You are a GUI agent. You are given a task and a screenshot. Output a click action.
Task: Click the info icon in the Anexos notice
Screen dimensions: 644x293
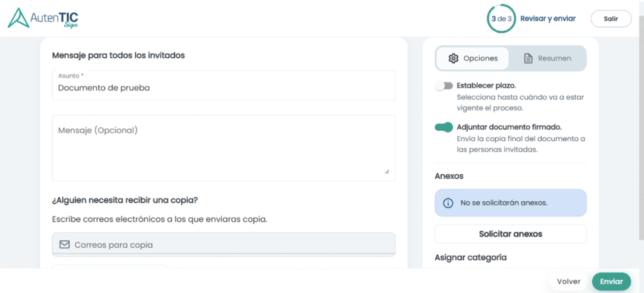click(x=448, y=202)
